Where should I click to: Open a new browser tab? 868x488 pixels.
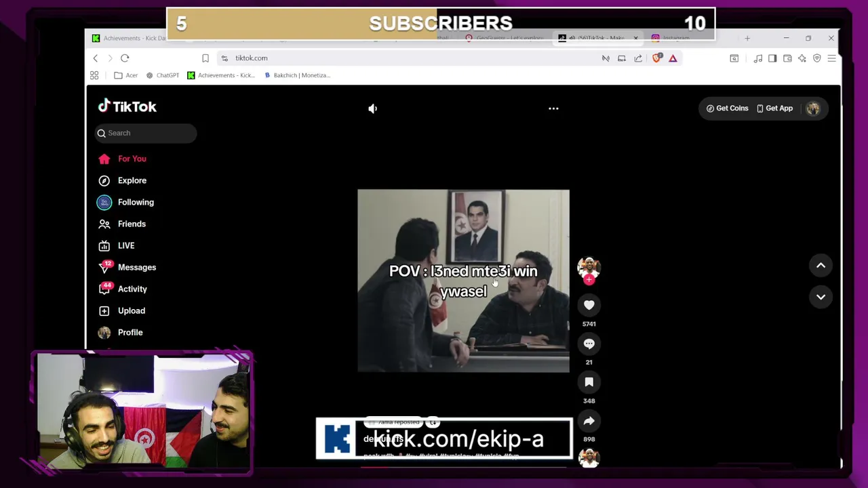tap(747, 38)
